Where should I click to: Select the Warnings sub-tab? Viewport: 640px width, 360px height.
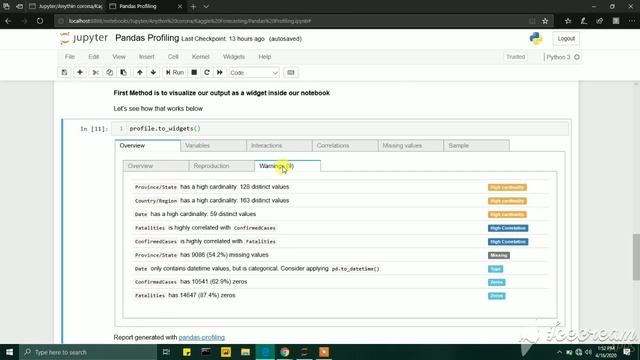pyautogui.click(x=287, y=166)
